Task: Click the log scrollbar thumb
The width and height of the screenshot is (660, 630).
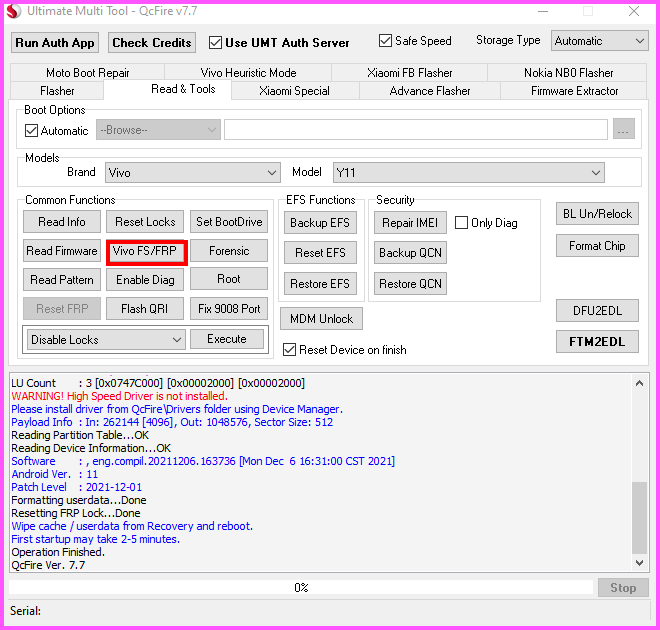Action: pos(639,518)
